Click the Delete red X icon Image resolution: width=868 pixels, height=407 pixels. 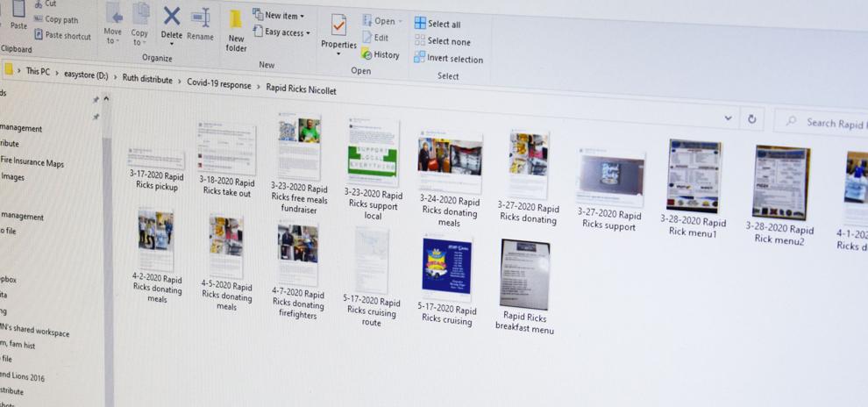172,16
